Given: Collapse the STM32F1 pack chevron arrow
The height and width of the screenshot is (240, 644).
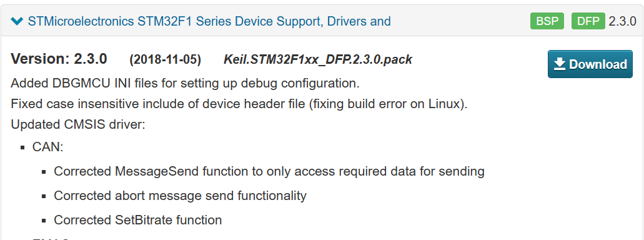Looking at the screenshot, I should point(17,21).
